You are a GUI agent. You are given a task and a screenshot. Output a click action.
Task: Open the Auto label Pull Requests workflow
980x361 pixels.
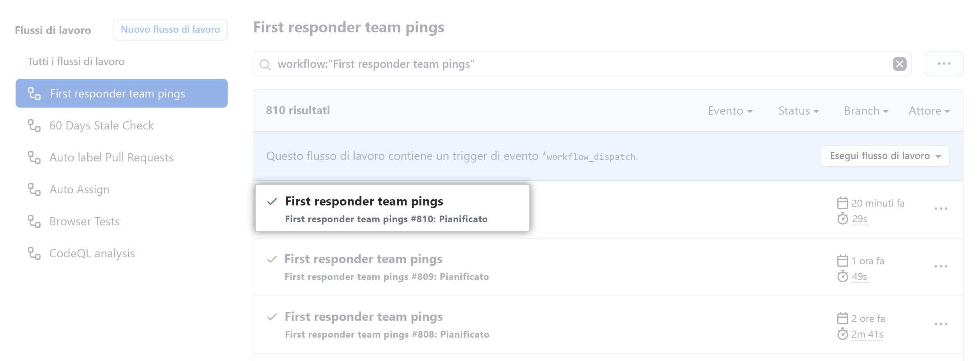pyautogui.click(x=111, y=158)
